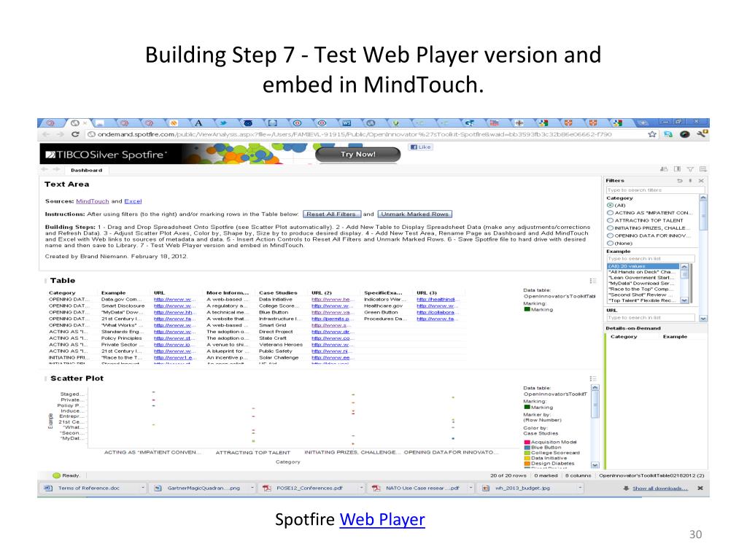Reload the page with browser refresh icon
The image size is (747, 560).
75,134
